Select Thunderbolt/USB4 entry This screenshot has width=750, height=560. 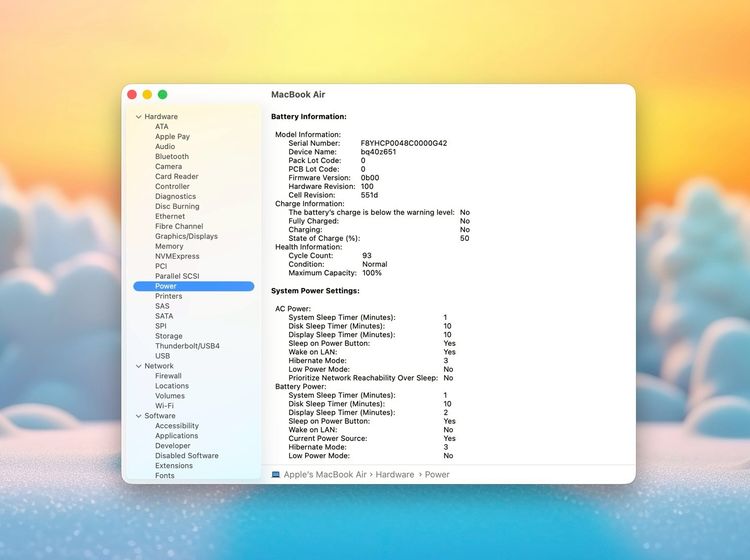click(187, 346)
